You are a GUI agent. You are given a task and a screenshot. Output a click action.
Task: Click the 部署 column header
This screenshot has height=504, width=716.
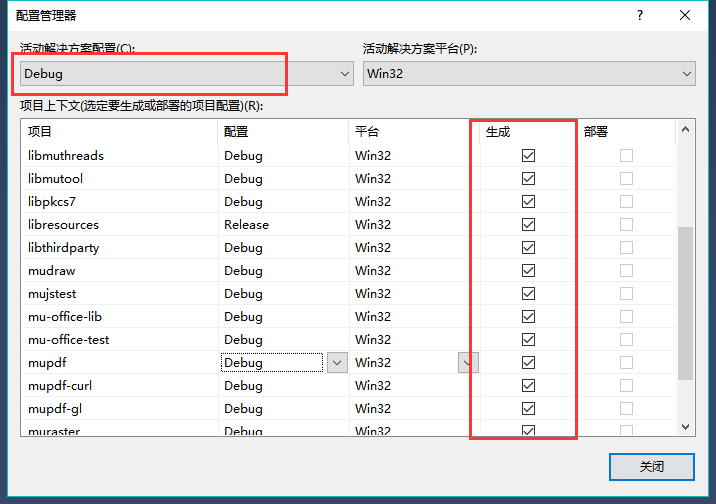click(x=626, y=132)
